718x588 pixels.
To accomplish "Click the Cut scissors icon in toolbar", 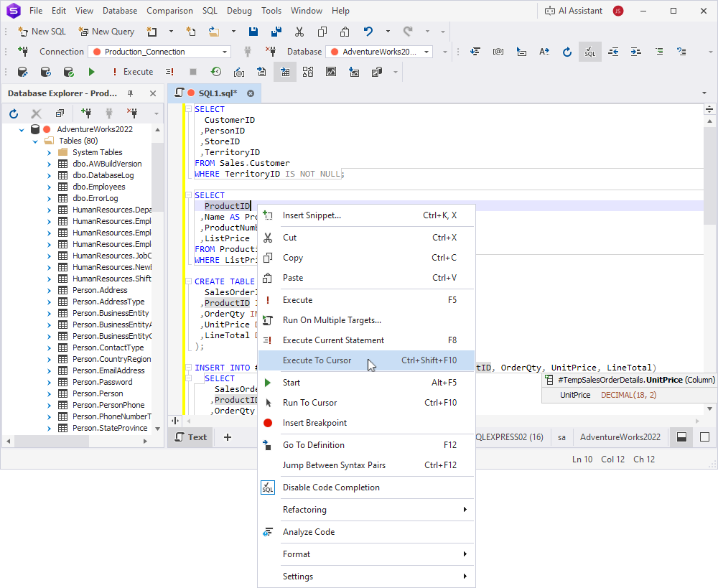I will [299, 32].
